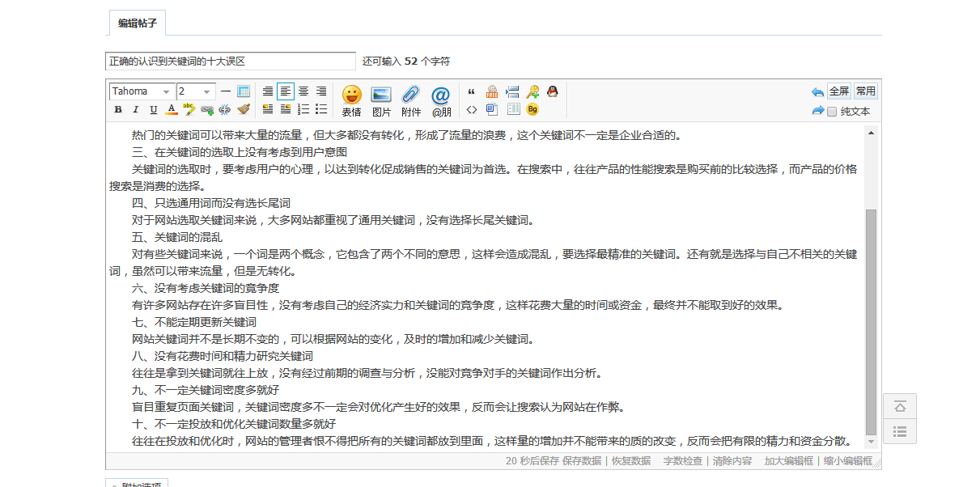Toggle italic formatting
980x487 pixels.
tap(135, 109)
